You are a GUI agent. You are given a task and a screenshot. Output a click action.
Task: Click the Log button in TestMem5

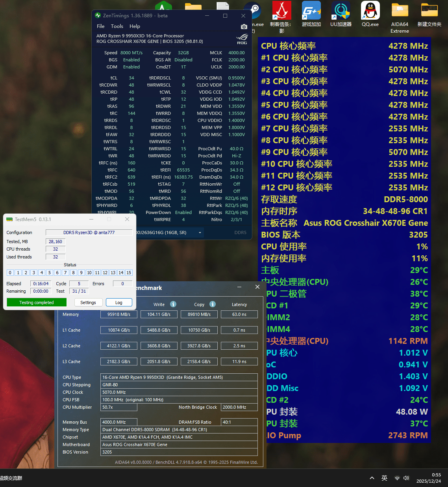tap(119, 303)
